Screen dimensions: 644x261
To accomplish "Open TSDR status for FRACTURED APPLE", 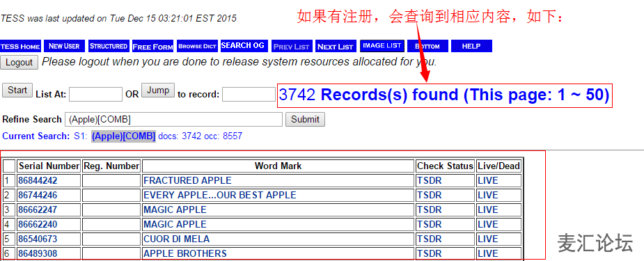I will point(429,180).
